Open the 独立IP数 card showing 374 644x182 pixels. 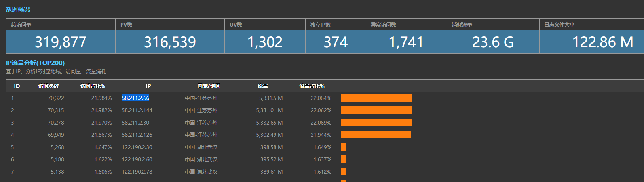click(336, 42)
